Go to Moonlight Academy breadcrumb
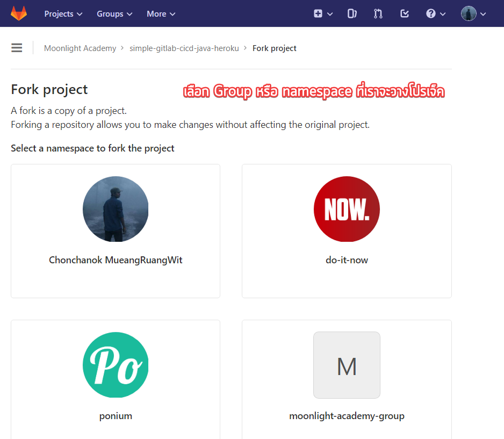Screen dimensions: 504x439 click(x=80, y=48)
